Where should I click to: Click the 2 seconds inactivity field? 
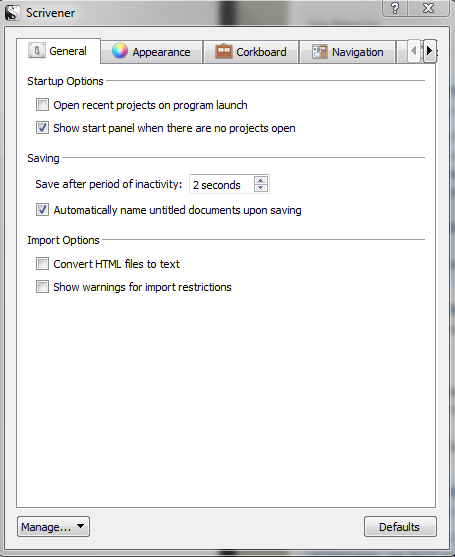pos(229,184)
